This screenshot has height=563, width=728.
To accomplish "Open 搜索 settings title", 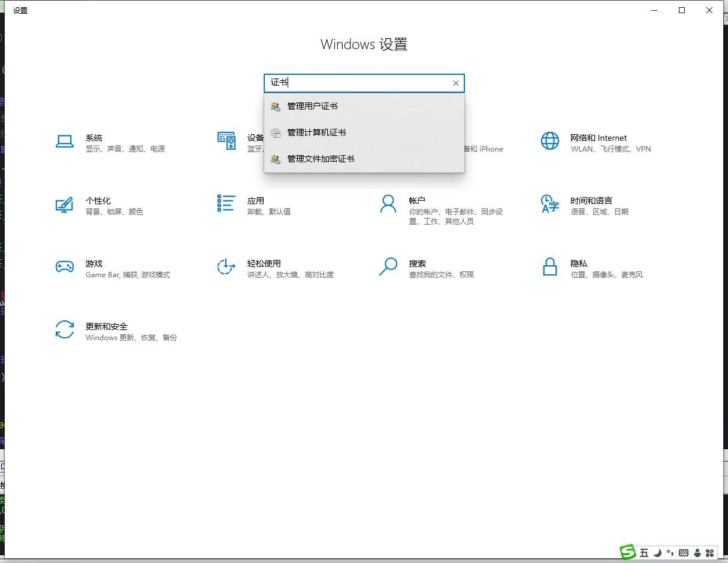I will [x=418, y=264].
